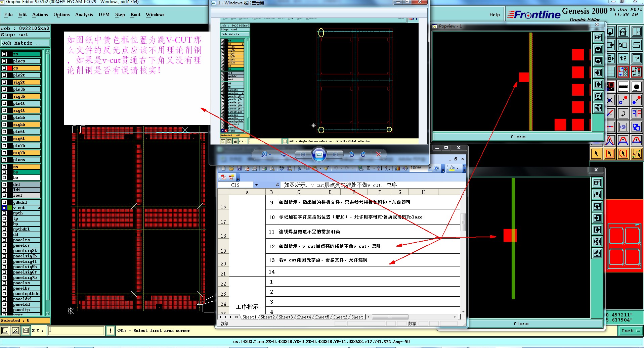The width and height of the screenshot is (644, 348).
Task: Toggle the pln5b layer checkbox
Action: tap(4, 117)
